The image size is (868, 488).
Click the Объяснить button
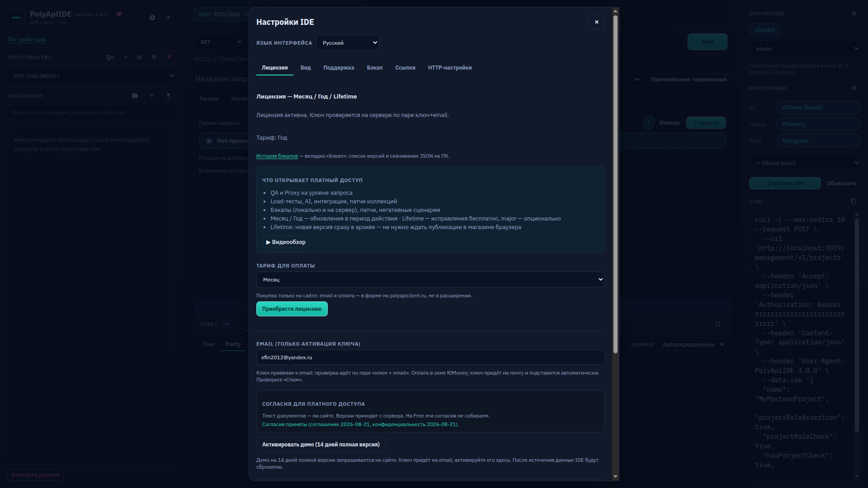pos(841,183)
